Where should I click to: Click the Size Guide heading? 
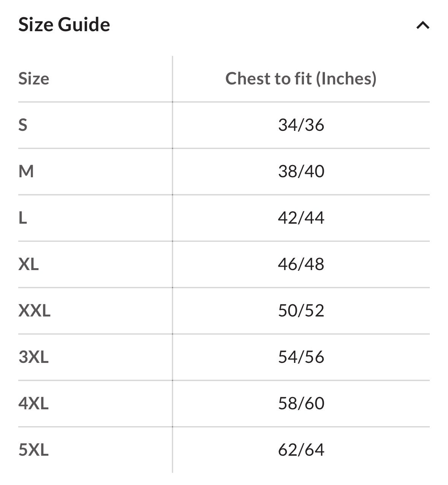pos(64,25)
